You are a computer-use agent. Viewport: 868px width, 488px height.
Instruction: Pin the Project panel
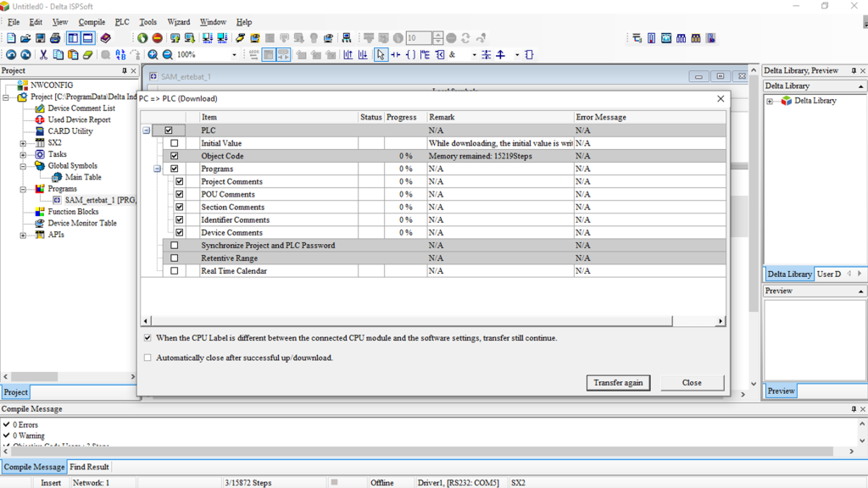pos(124,71)
